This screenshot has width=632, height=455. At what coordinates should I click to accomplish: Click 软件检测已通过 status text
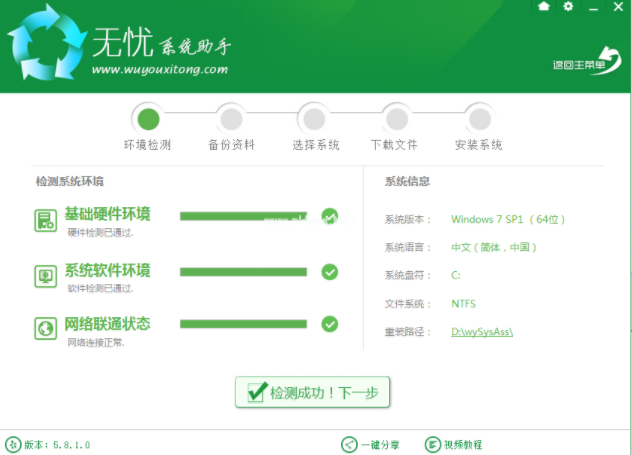coord(100,289)
